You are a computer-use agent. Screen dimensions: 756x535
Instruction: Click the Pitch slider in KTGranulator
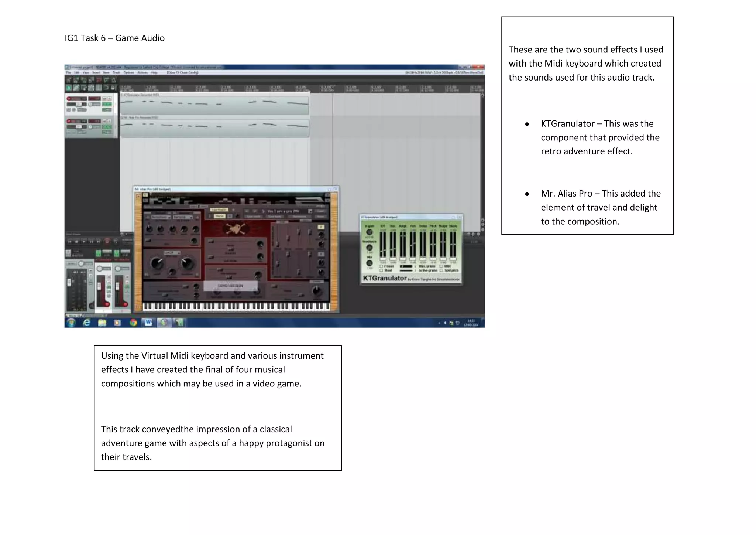coord(433,244)
